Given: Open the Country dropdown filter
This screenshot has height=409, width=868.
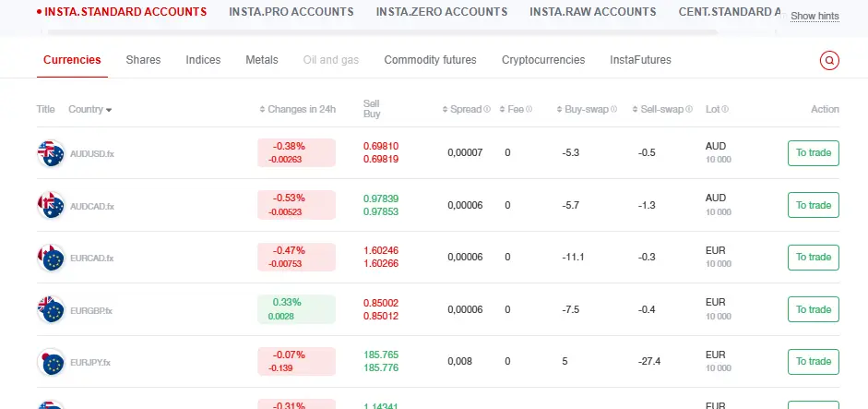Looking at the screenshot, I should click(90, 109).
